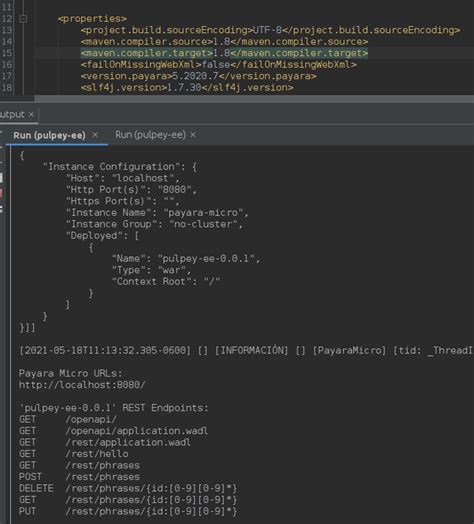Screen dimensions: 474x524
Task: Select the active Run (pulpey-ee) tab
Action: [x=49, y=135]
